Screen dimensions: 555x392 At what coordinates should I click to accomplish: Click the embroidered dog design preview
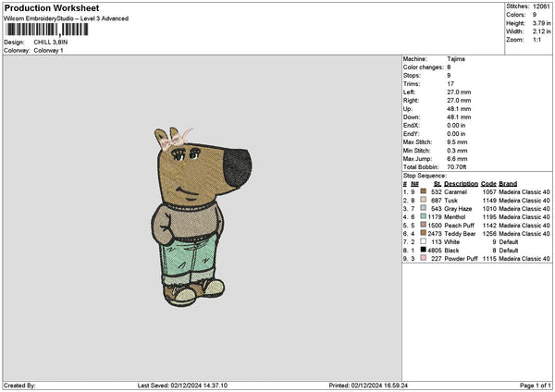tap(201, 216)
